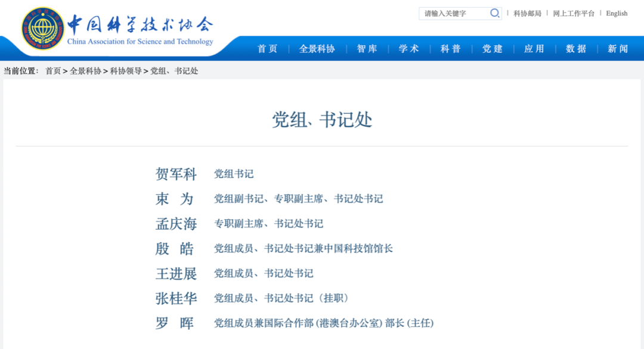Focus the keyword search input field

tap(454, 14)
